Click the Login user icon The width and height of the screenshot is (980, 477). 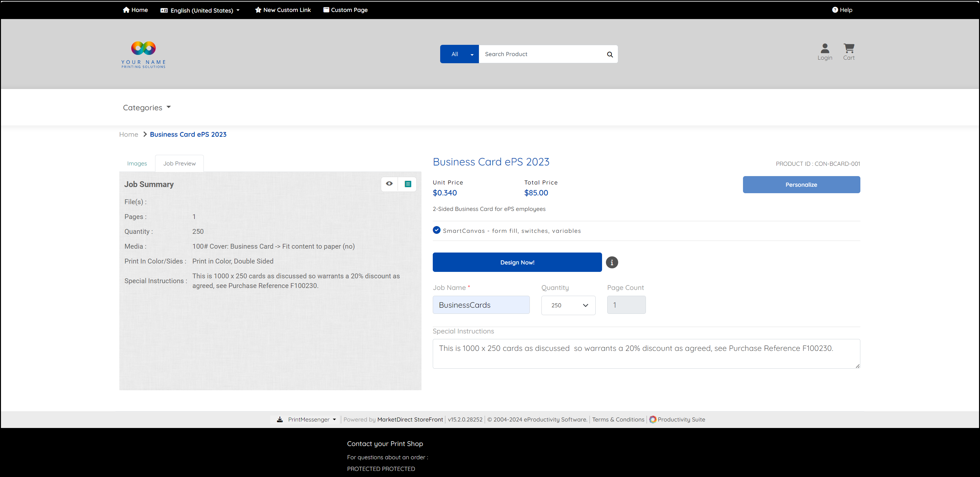tap(825, 48)
